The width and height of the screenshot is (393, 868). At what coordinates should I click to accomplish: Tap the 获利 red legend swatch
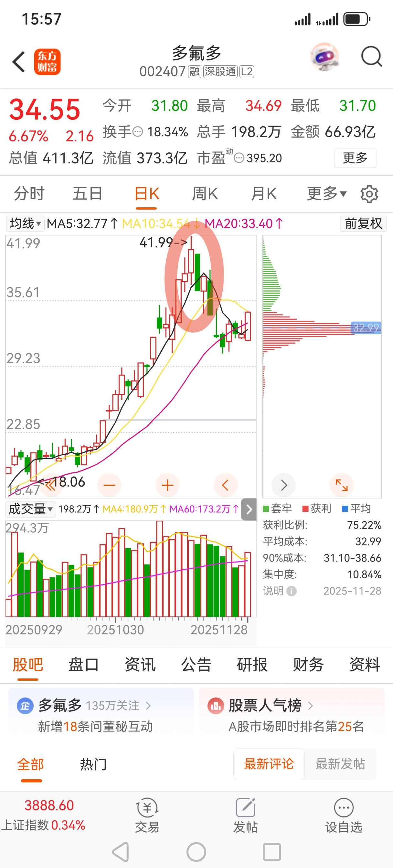[305, 509]
